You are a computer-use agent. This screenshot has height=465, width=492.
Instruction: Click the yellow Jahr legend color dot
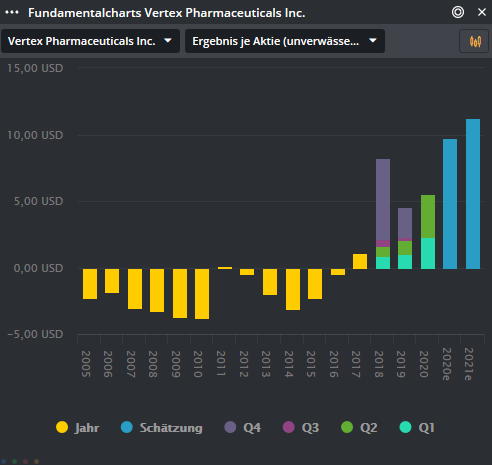pyautogui.click(x=62, y=427)
